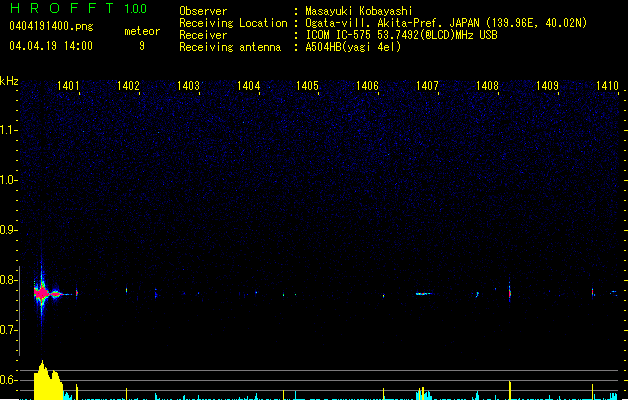This screenshot has height=400, width=629.
Task: Click the Receiver field label
Action: click(203, 35)
